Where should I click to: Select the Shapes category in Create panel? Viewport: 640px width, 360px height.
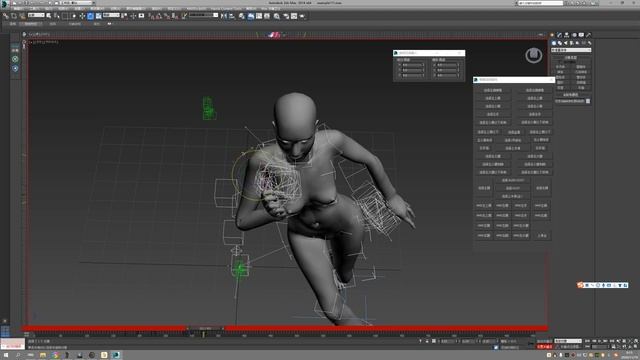tap(560, 43)
